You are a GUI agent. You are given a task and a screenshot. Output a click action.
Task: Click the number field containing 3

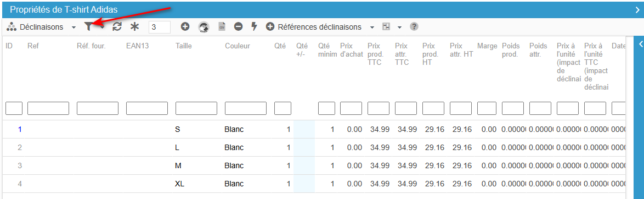click(160, 27)
